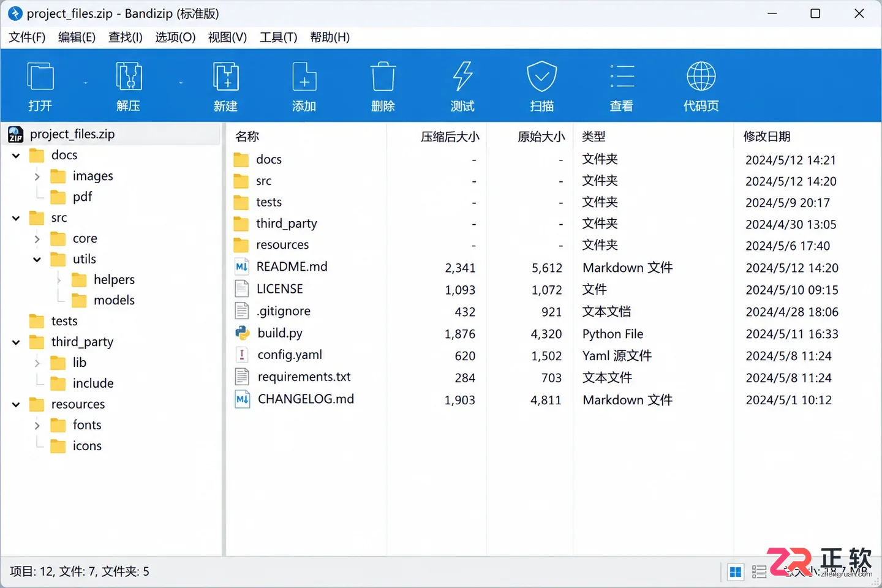The height and width of the screenshot is (588, 882).
Task: Click the config.yaml file icon
Action: click(243, 355)
